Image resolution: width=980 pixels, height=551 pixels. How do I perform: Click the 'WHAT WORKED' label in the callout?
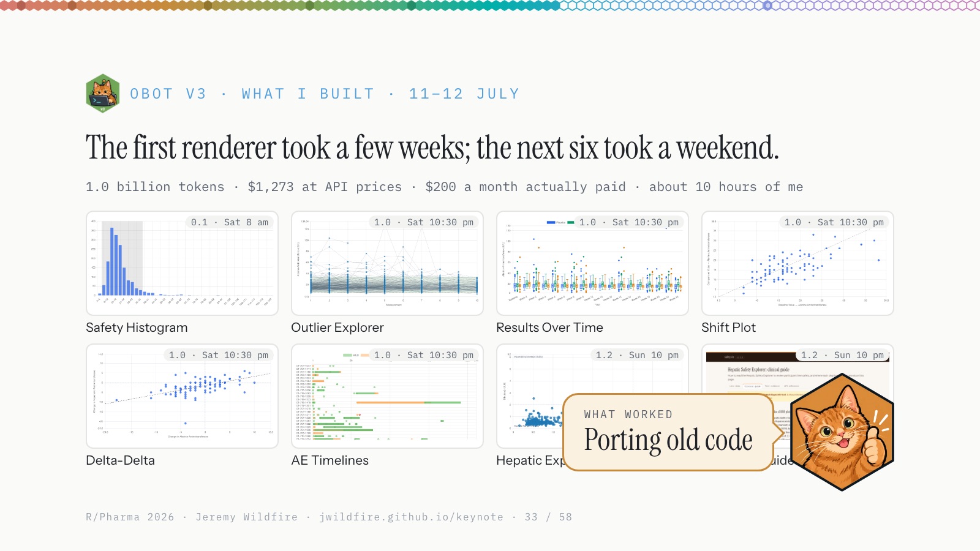(x=628, y=414)
